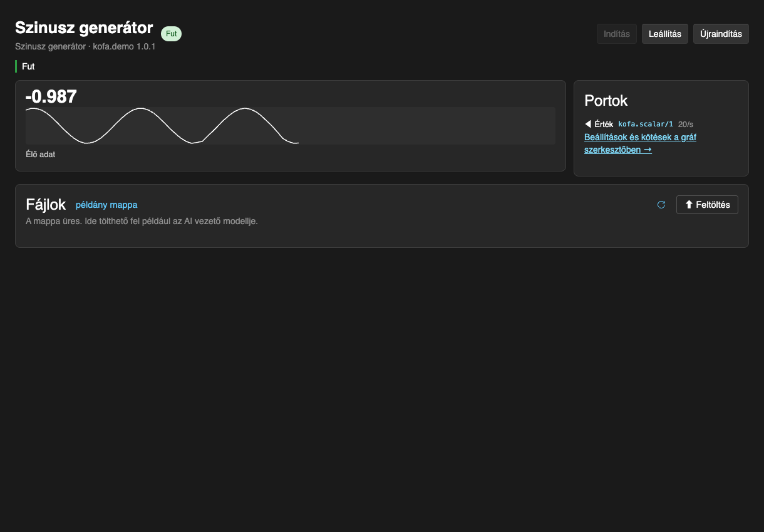Click the Élő adat caption
The image size is (764, 532).
click(x=41, y=154)
